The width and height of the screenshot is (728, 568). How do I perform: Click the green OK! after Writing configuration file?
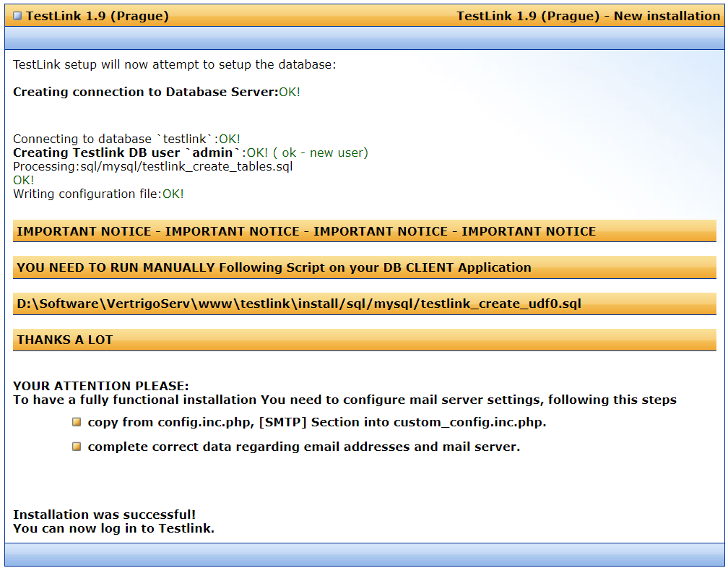coord(173,194)
